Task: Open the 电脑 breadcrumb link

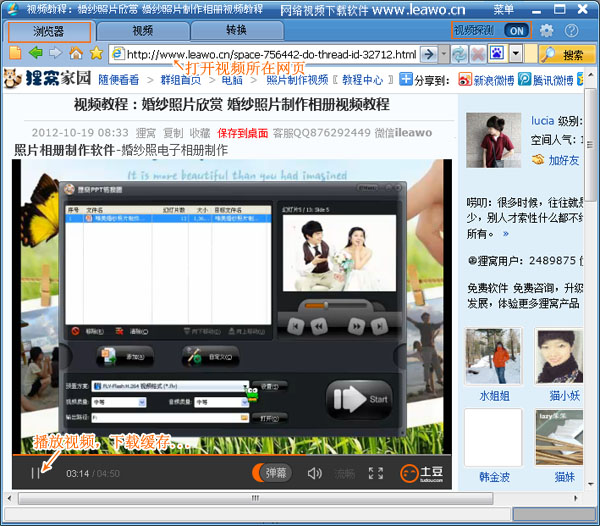Action: pos(232,80)
